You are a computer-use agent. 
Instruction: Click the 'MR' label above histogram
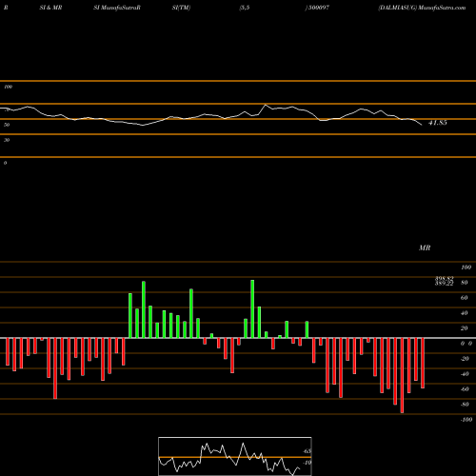(425, 248)
